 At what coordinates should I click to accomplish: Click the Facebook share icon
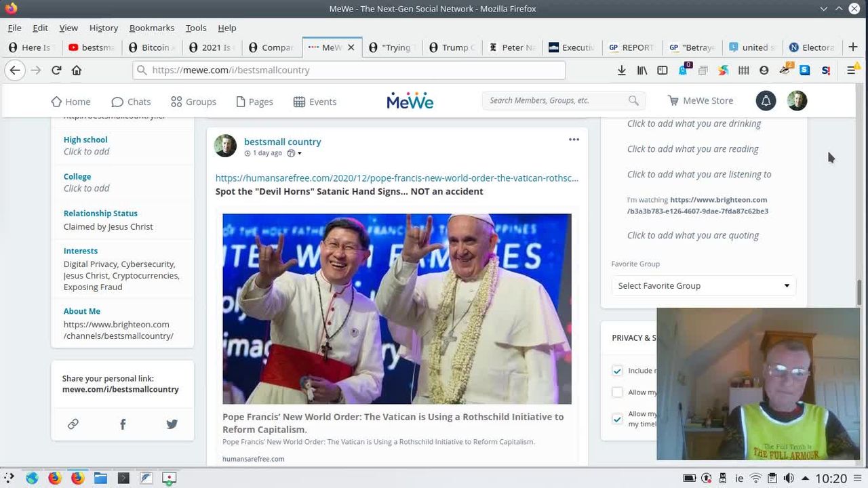[x=123, y=424]
